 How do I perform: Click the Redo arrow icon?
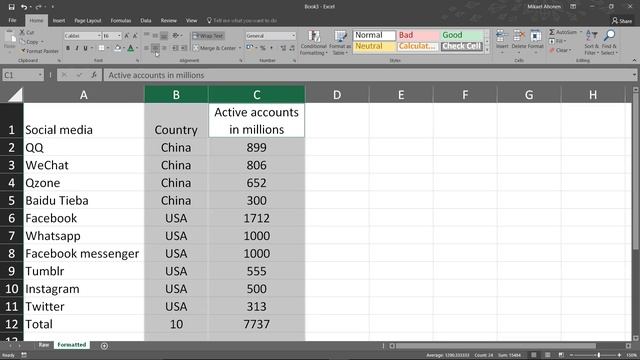(38, 7)
